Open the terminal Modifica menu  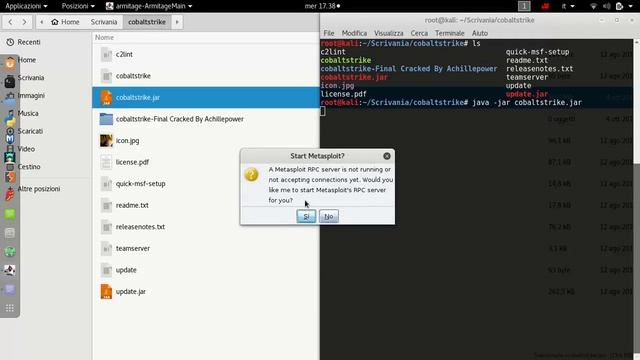tap(354, 33)
